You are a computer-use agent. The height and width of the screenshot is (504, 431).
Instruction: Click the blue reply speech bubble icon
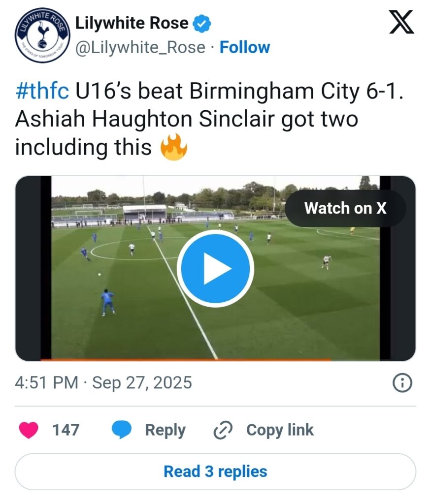[x=122, y=430]
